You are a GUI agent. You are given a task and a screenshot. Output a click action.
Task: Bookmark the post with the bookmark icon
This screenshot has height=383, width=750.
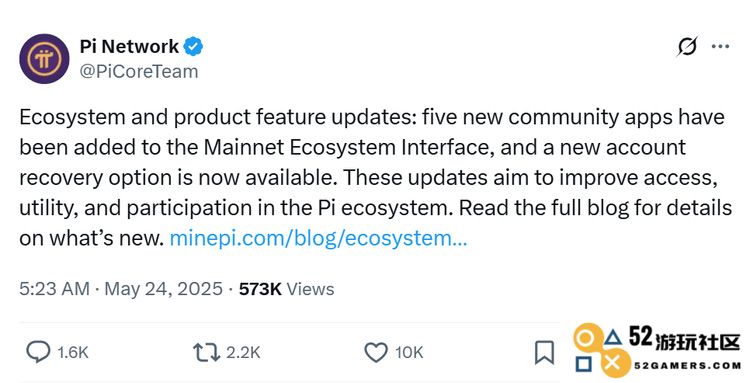pos(544,352)
